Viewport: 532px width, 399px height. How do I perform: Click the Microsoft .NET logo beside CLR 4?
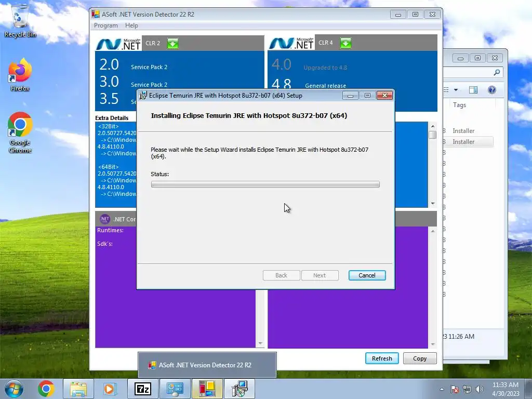point(291,43)
